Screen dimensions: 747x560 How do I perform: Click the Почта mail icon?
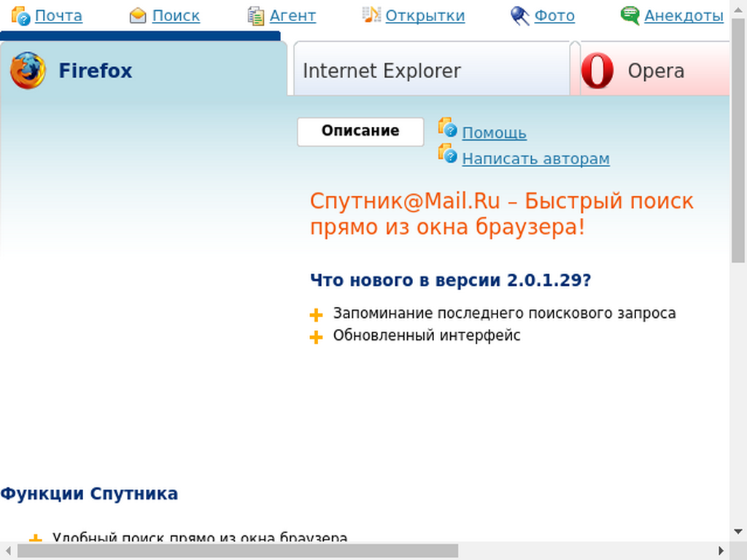pos(20,16)
